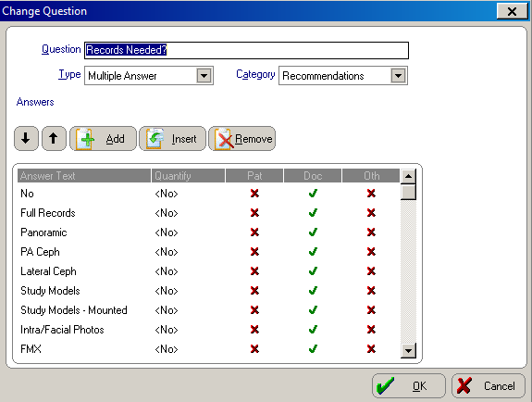Click the Quantify column header
Screen dimensions: 532x402
pyautogui.click(x=188, y=176)
